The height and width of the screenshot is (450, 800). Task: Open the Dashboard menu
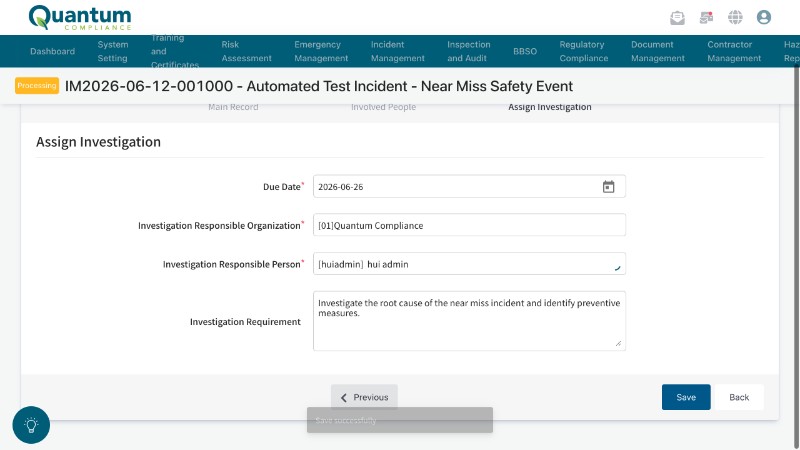click(53, 51)
